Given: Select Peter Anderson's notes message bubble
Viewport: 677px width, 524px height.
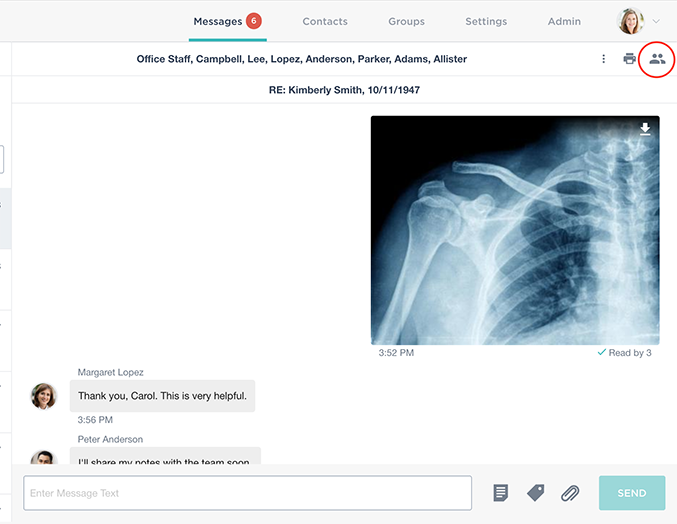Looking at the screenshot, I should [165, 456].
